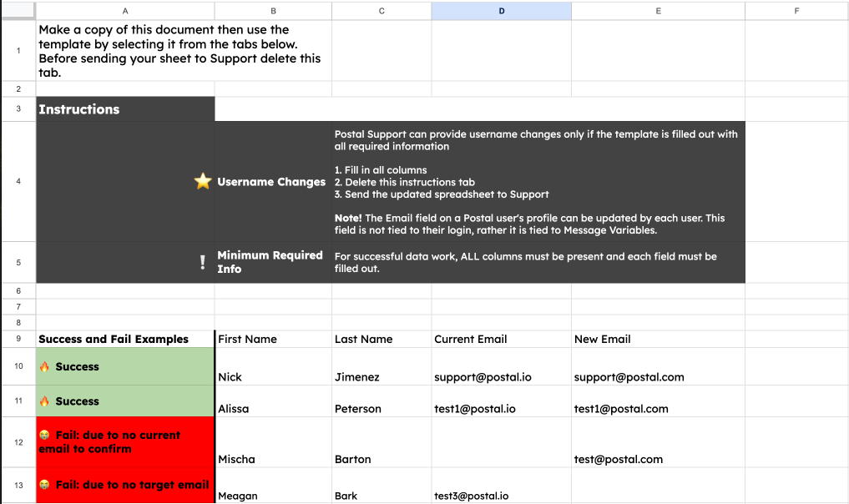
Task: Select row 12 header
Action: (x=18, y=442)
